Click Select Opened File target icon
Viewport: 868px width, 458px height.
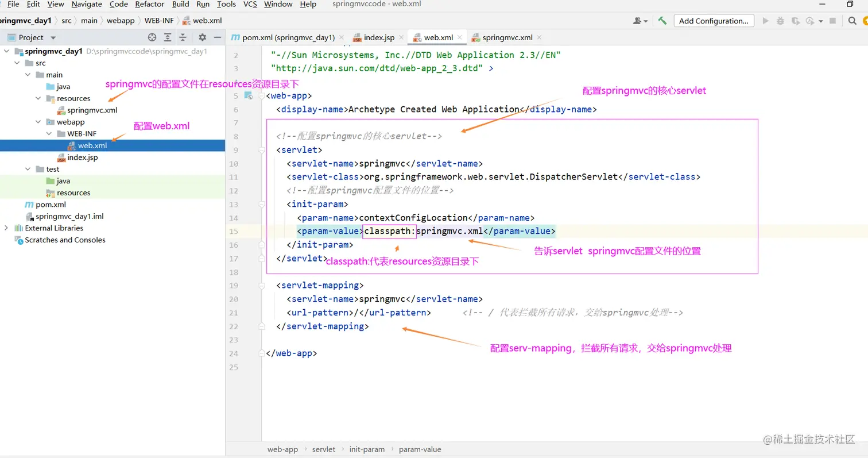tap(152, 37)
